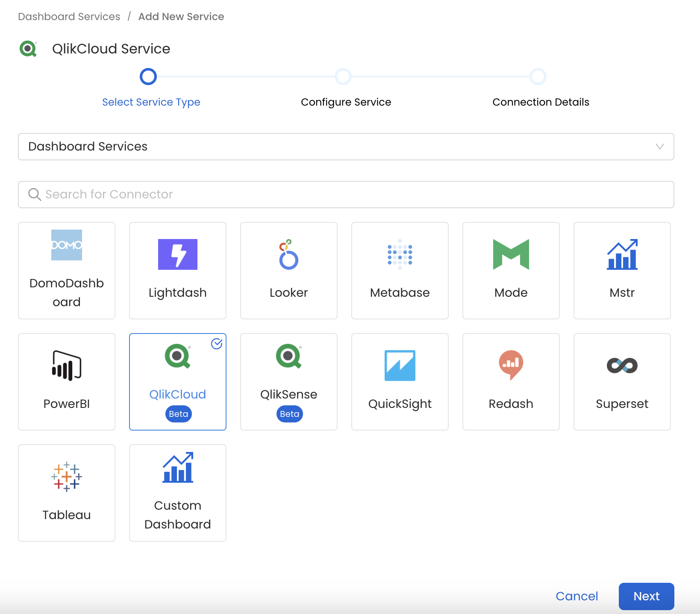
Task: Click the Configure Service step circle
Action: (343, 77)
